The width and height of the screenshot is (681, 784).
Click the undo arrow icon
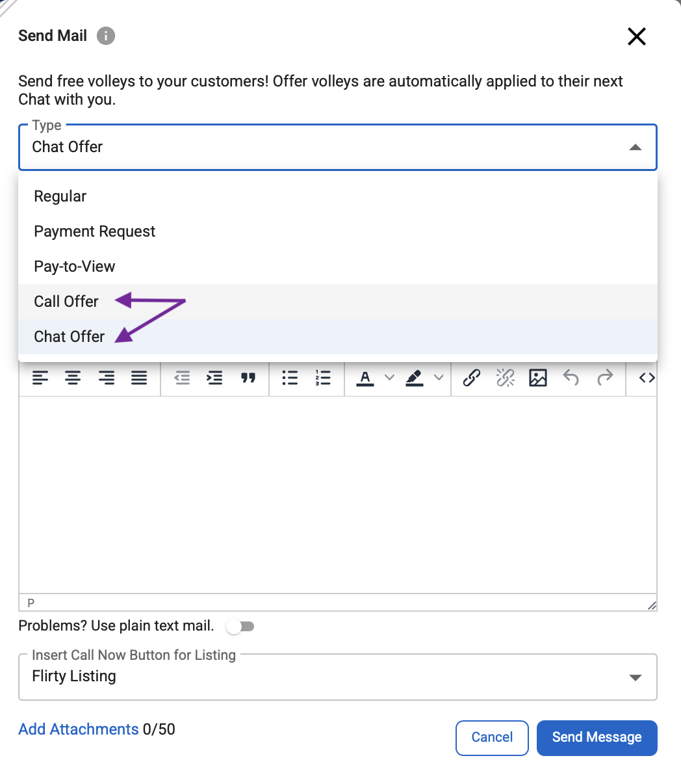[571, 378]
